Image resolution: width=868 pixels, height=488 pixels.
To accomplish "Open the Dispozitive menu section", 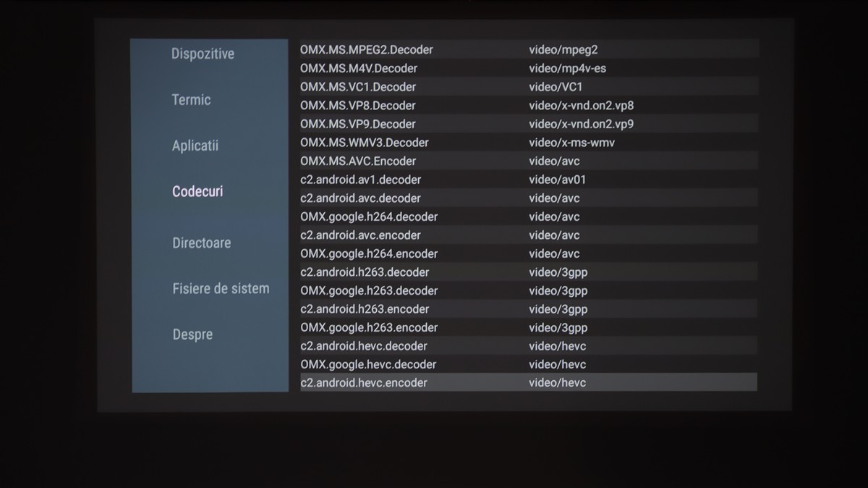I will [x=203, y=54].
